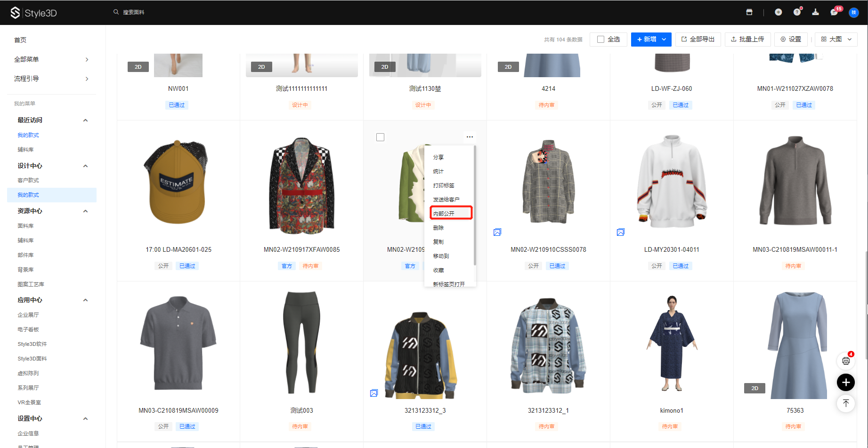Click the 全部导出 button
The image size is (868, 448).
pyautogui.click(x=698, y=40)
